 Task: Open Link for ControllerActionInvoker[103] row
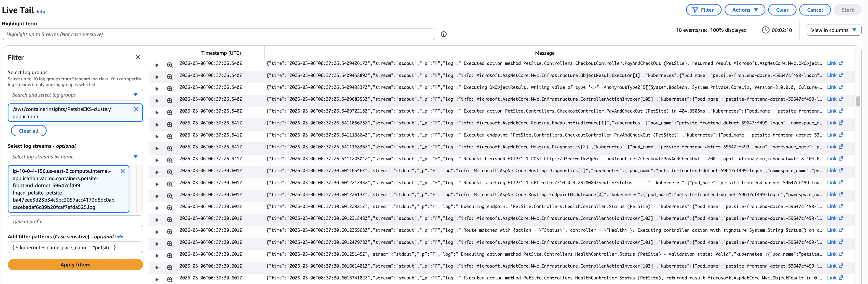(x=835, y=266)
